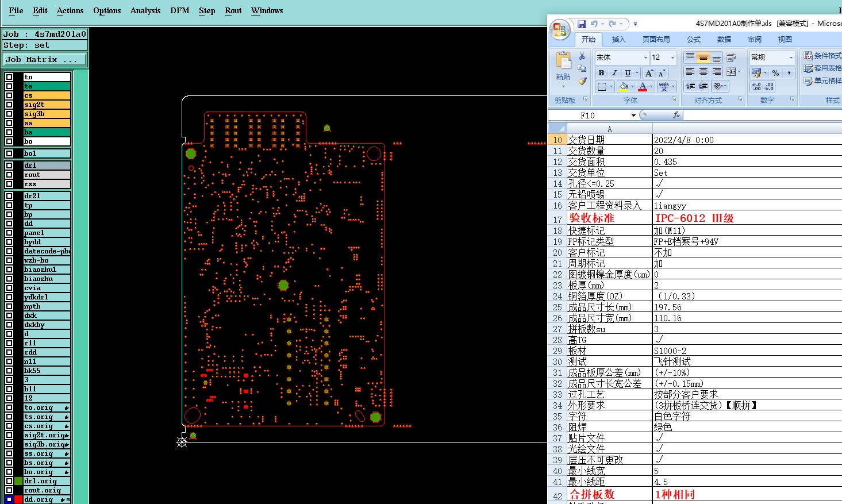842x504 pixels.
Task: Click the Cut scissors icon in Excel
Action: tap(582, 56)
